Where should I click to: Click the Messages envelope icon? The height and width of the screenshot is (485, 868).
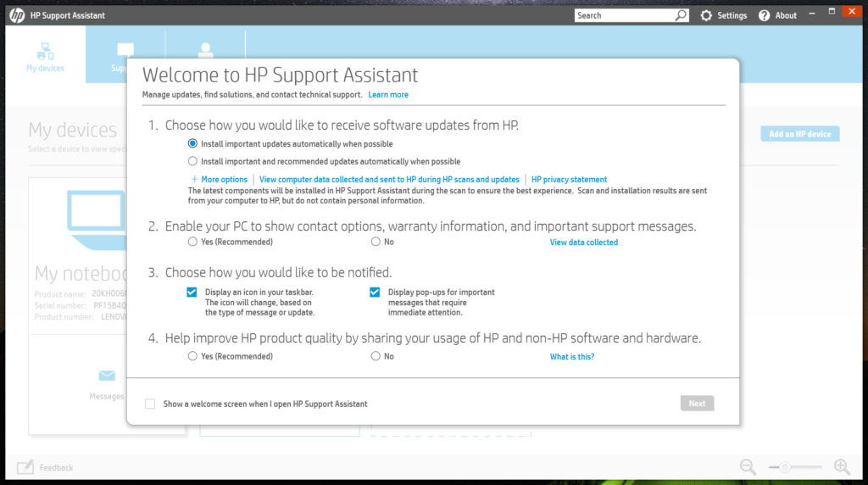click(107, 376)
